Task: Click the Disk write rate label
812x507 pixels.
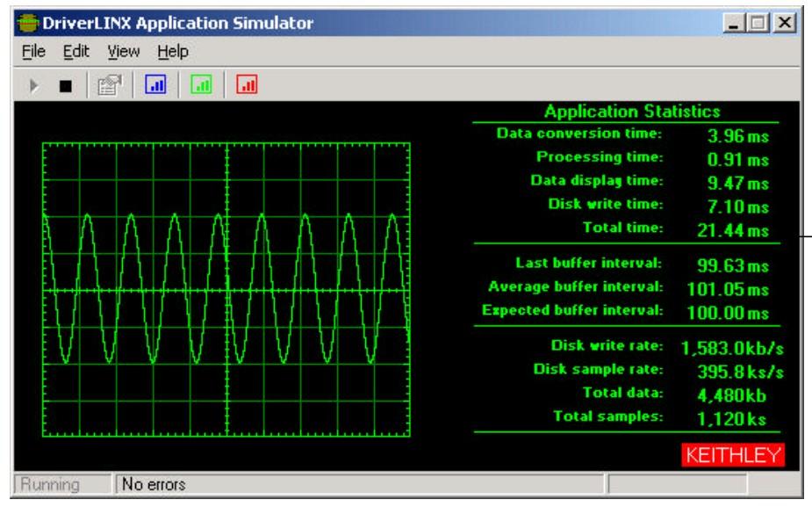Action: coord(607,345)
